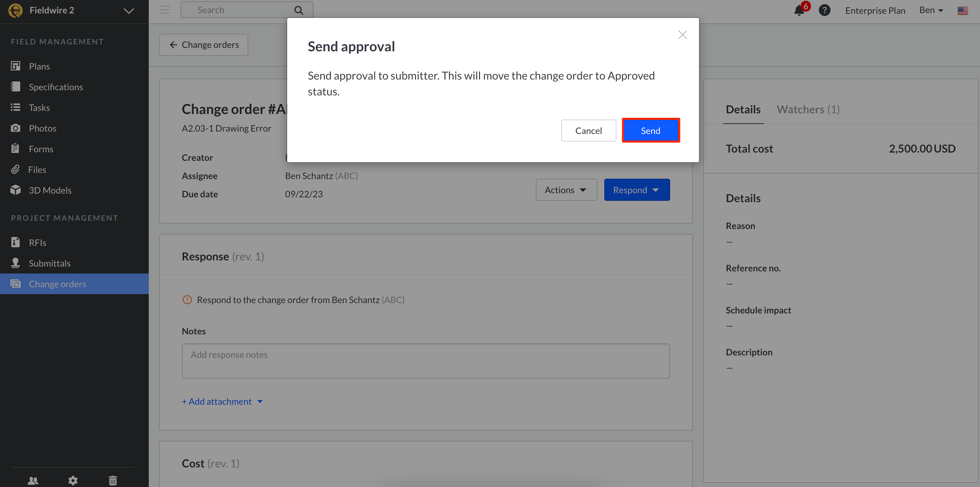Click the US flag language icon
This screenshot has height=487, width=980.
(962, 10)
